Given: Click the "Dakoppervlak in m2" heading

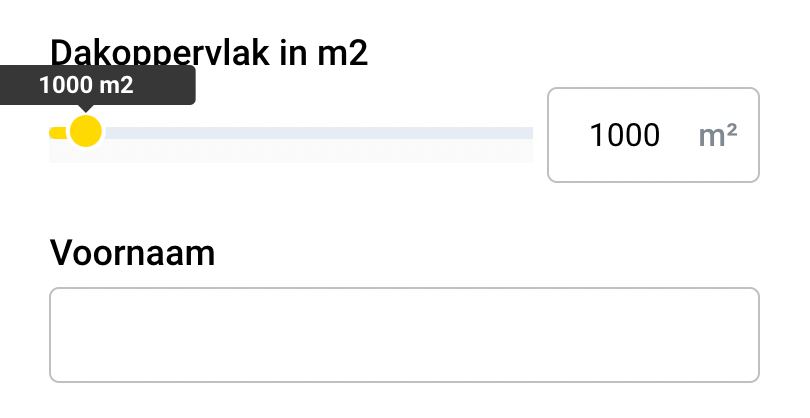Looking at the screenshot, I should (x=209, y=52).
